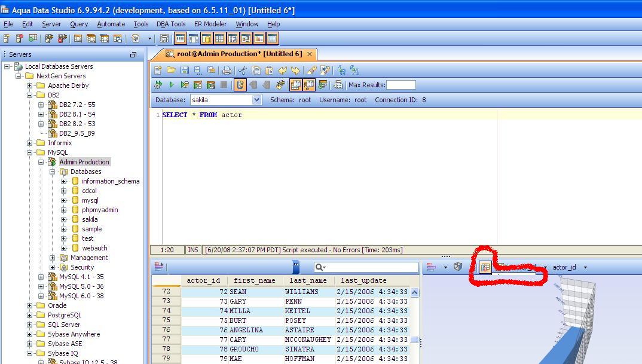Toggle the grid results view button
The height and width of the screenshot is (364, 642).
point(296,85)
